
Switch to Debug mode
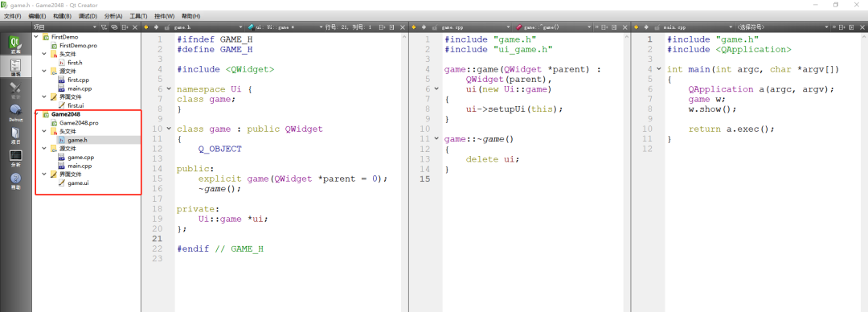coord(15,113)
